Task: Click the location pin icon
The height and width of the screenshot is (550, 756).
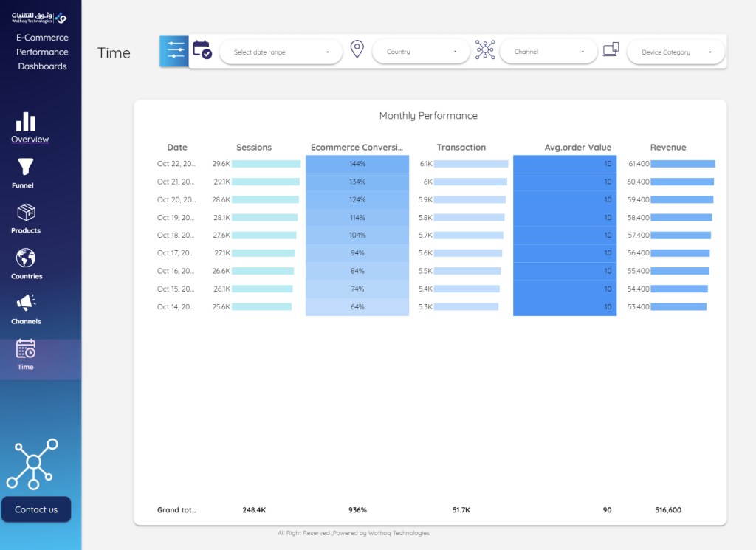Action: [x=357, y=50]
